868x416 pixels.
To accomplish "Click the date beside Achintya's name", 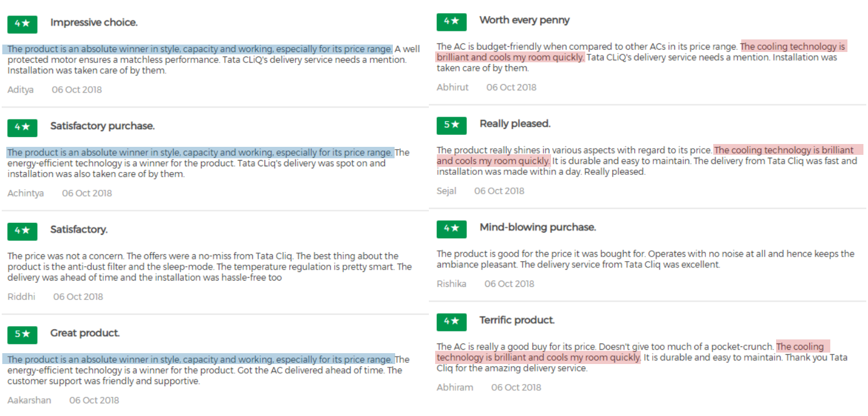I will point(87,193).
